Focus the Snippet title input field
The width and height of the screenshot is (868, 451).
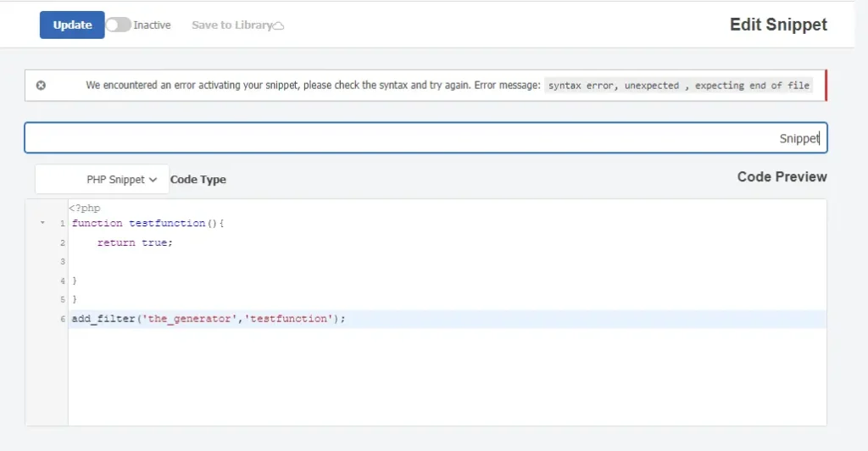point(426,138)
